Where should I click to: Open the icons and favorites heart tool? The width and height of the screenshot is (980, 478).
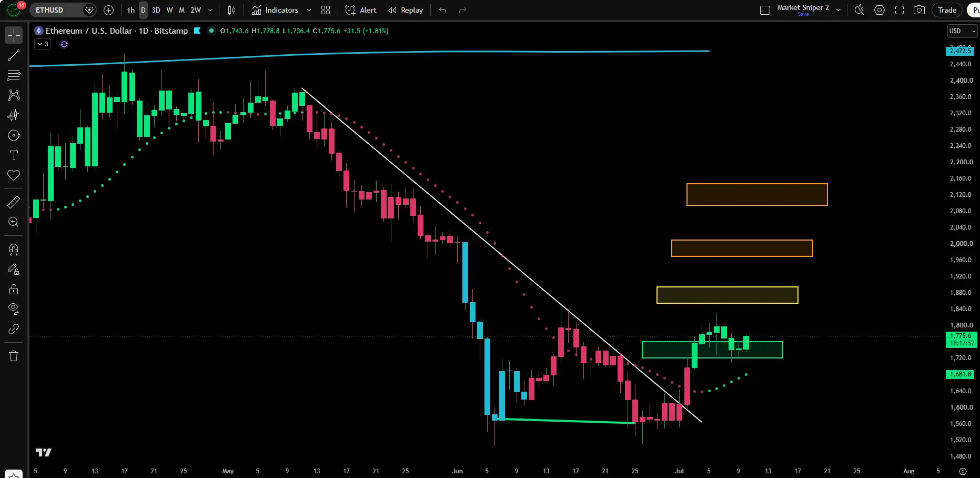click(14, 175)
